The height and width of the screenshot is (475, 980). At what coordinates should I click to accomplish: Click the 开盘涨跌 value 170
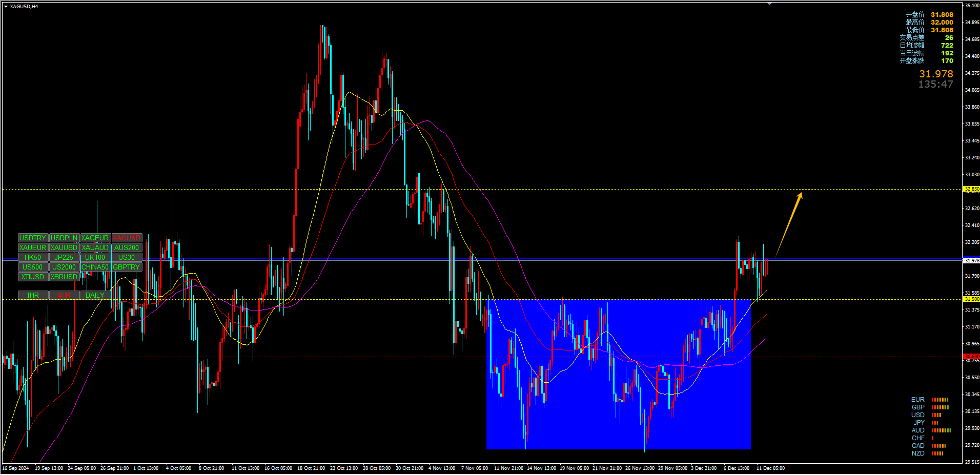(947, 61)
